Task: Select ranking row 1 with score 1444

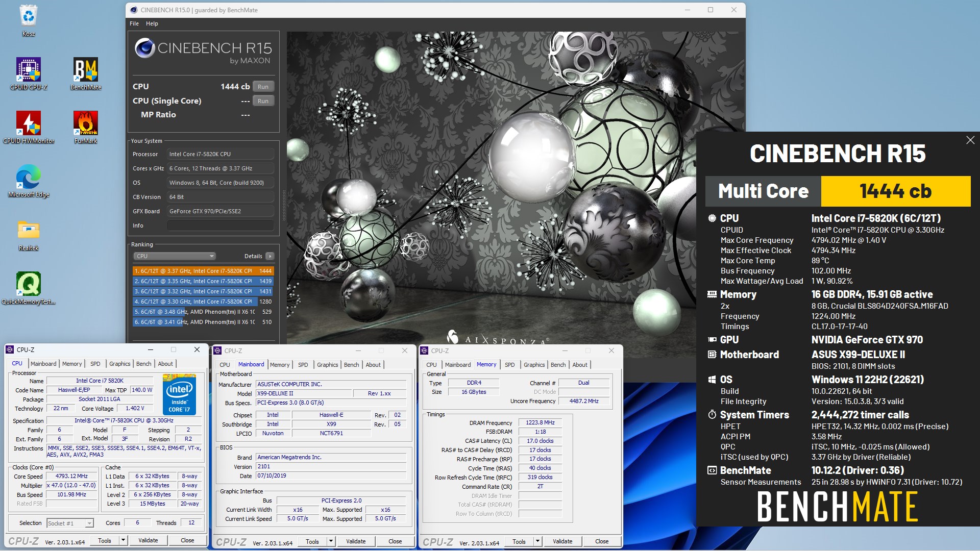Action: (x=203, y=271)
